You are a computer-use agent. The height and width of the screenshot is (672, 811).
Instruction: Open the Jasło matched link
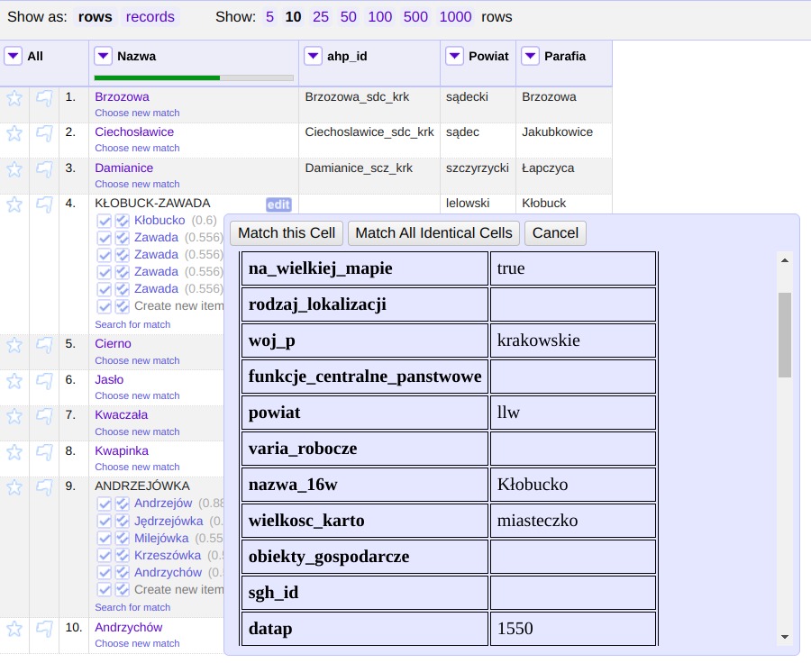point(109,379)
